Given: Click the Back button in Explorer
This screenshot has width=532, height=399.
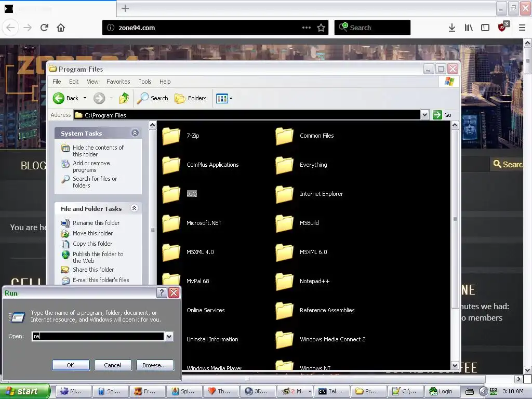Looking at the screenshot, I should 66,98.
